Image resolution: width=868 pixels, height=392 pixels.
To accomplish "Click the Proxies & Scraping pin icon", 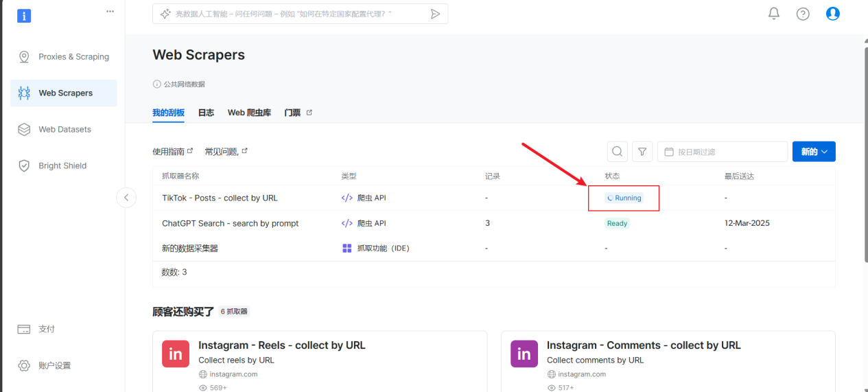I will [24, 57].
